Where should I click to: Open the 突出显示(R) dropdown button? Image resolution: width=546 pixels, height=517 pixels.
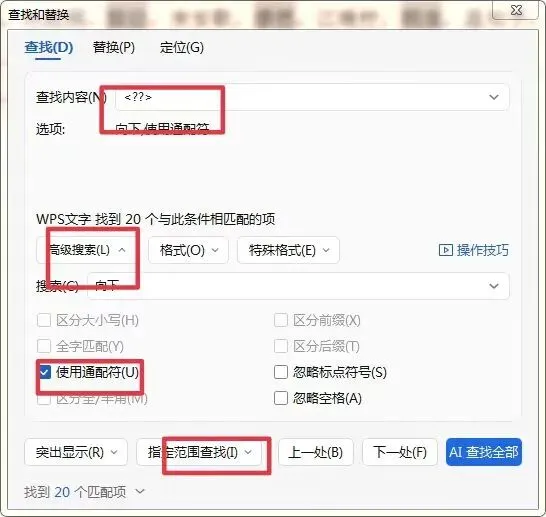pos(76,452)
